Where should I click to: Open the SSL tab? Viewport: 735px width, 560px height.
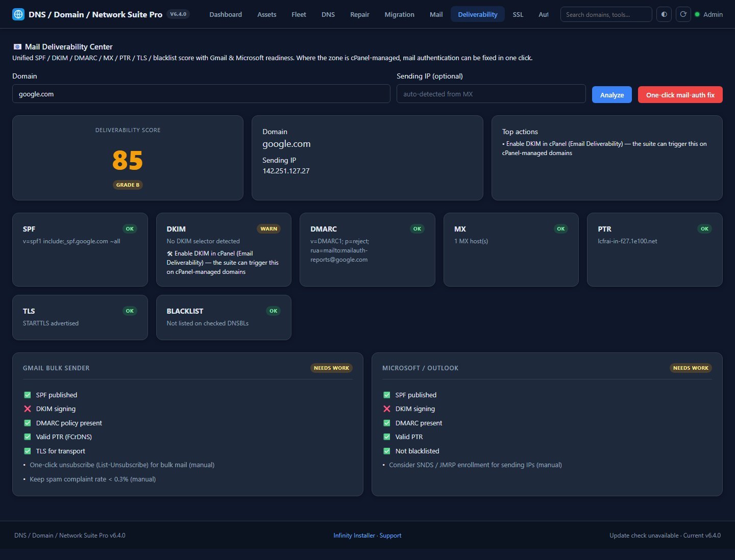coord(518,14)
